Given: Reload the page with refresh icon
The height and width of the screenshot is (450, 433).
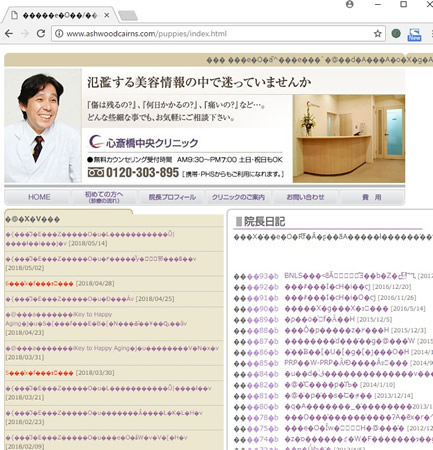Looking at the screenshot, I should click(x=41, y=33).
